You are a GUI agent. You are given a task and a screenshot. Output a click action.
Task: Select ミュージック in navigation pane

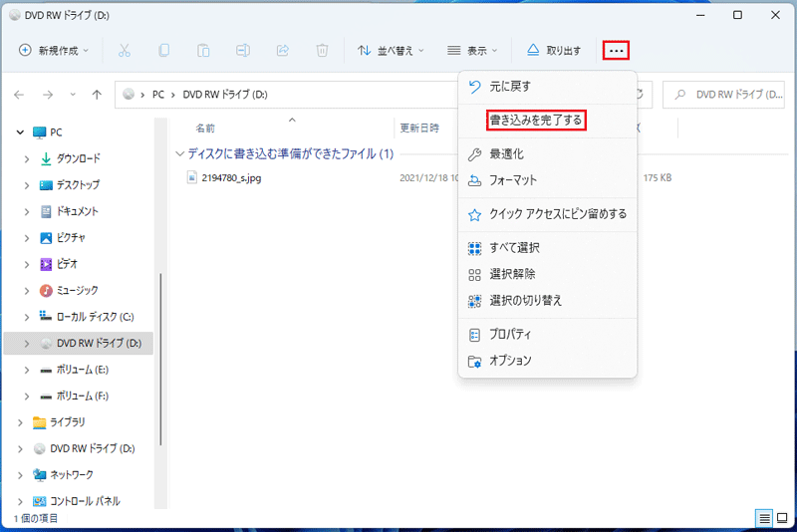(69, 291)
